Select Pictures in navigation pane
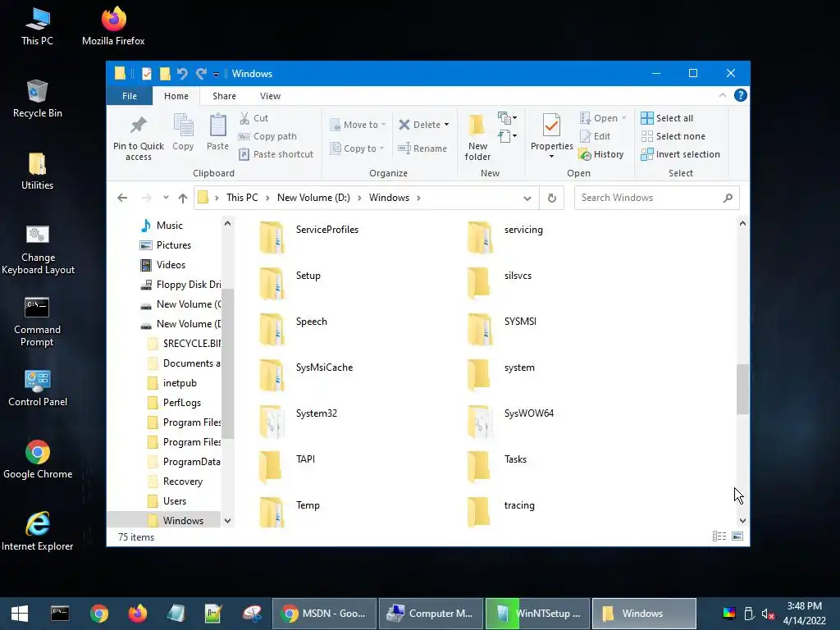The width and height of the screenshot is (840, 630). [166, 245]
